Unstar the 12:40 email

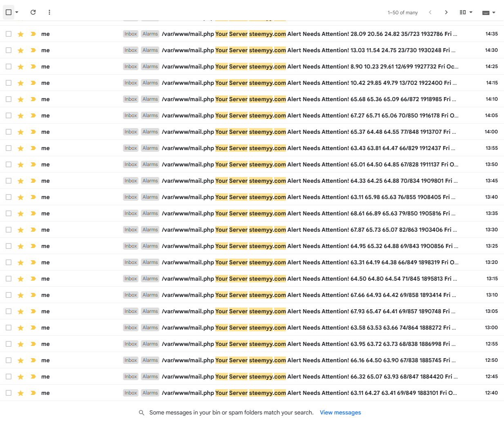(x=20, y=393)
